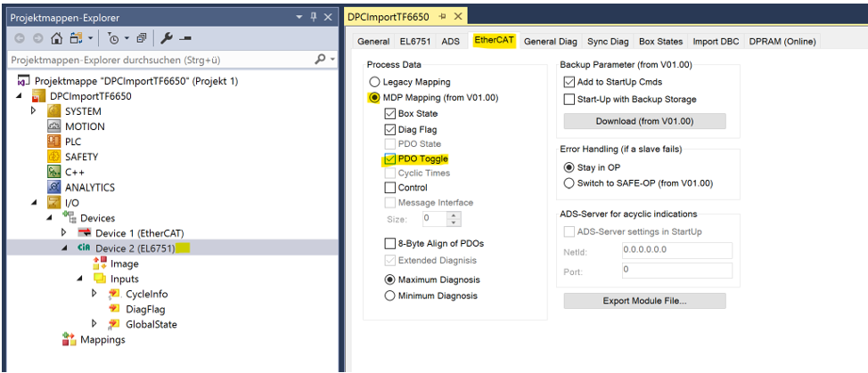This screenshot has width=868, height=373.
Task: Click the Inputs folder icon
Action: (99, 279)
